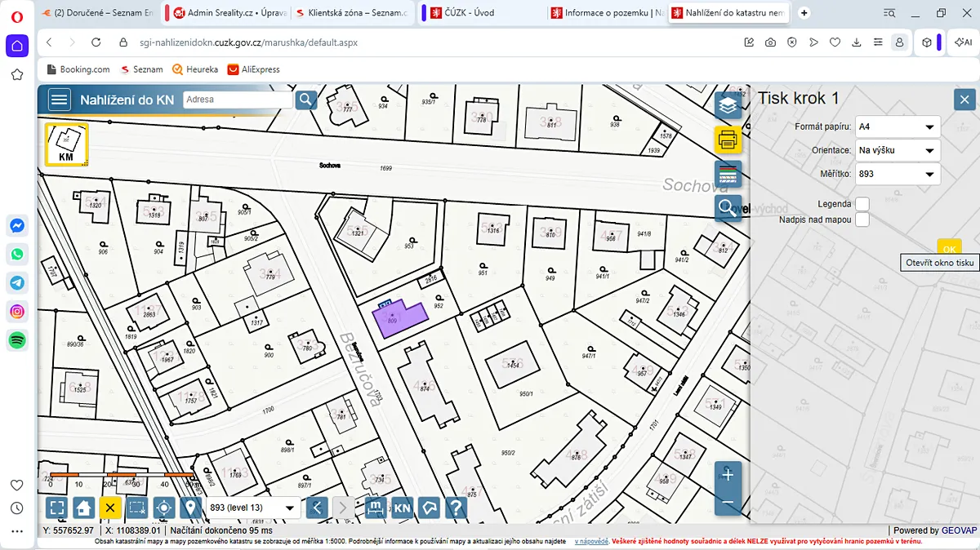980x550 pixels.
Task: Click the KM map type thumbnail
Action: (66, 144)
